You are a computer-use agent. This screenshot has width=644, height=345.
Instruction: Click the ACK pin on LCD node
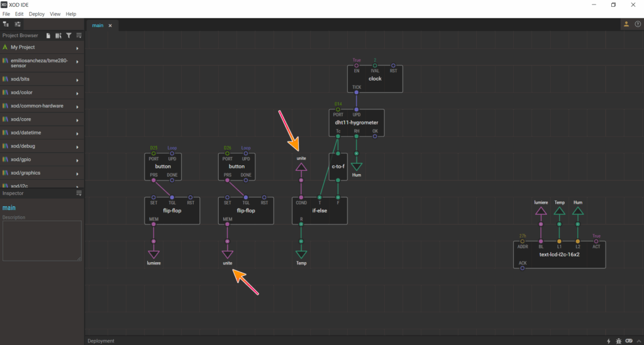523,268
